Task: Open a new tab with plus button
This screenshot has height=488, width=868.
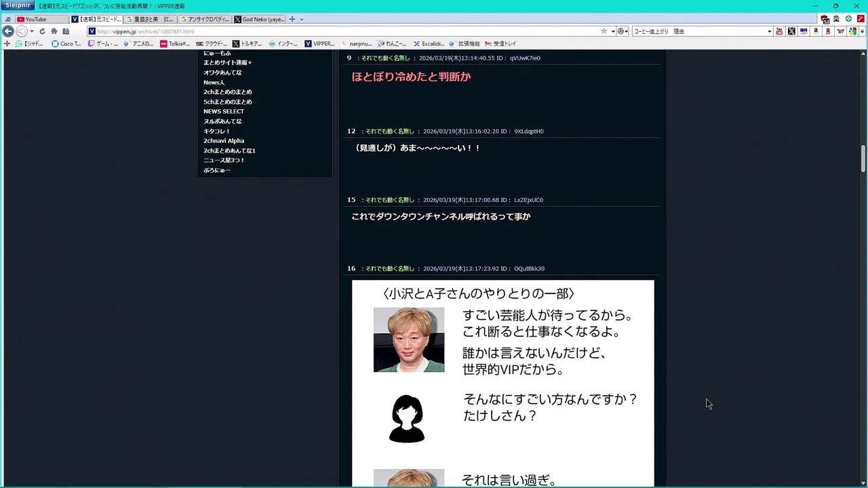Action: pyautogui.click(x=292, y=19)
